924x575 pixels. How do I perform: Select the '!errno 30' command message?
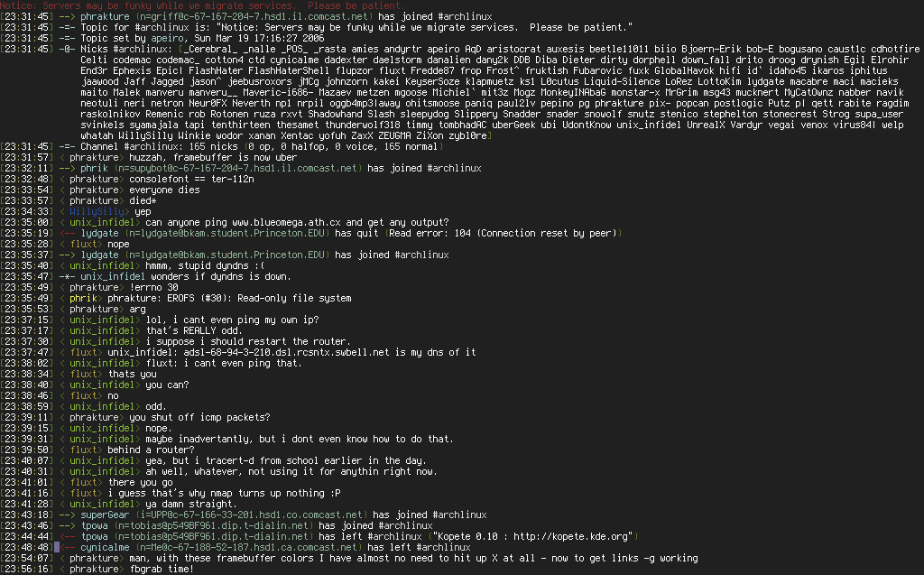(x=153, y=288)
